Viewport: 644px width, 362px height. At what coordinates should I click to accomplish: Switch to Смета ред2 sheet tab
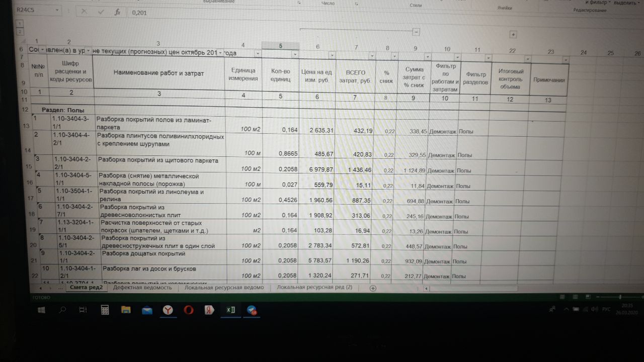[86, 288]
